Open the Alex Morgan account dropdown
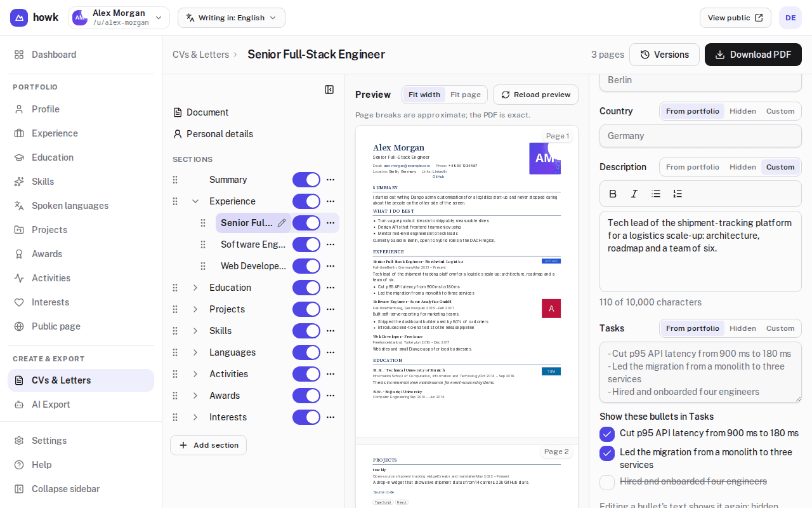This screenshot has height=508, width=812. [119, 18]
